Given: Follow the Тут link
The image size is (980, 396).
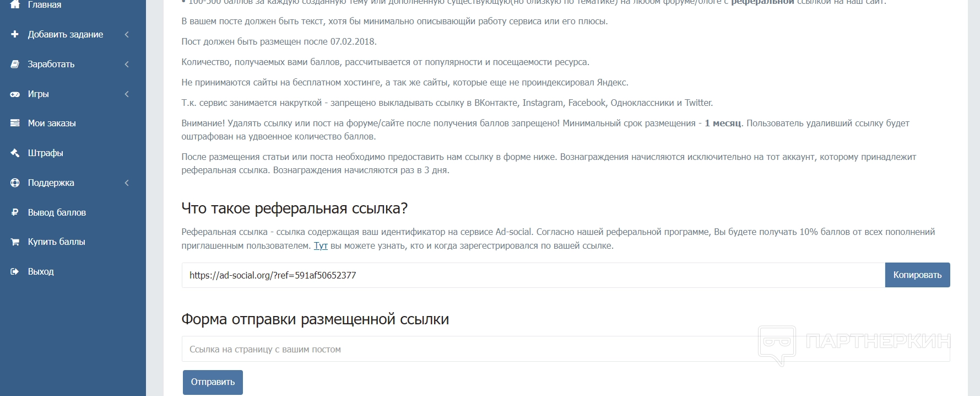Looking at the screenshot, I should (x=321, y=245).
